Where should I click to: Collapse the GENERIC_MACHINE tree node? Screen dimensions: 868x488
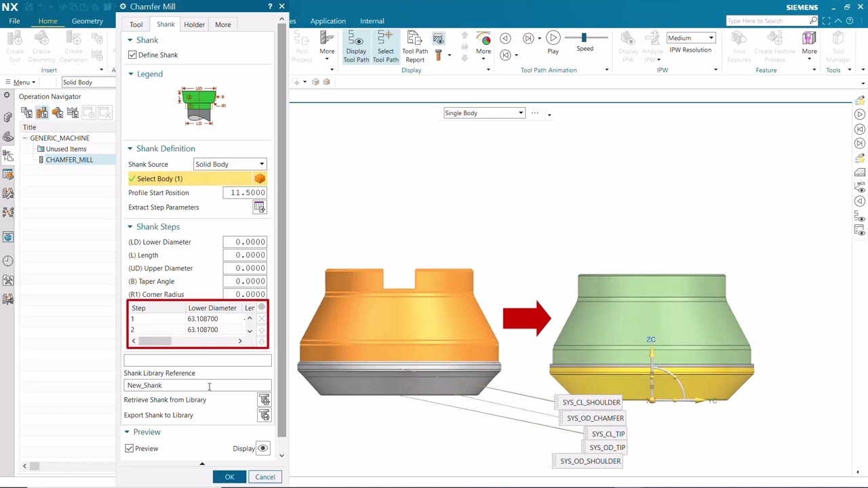click(24, 138)
